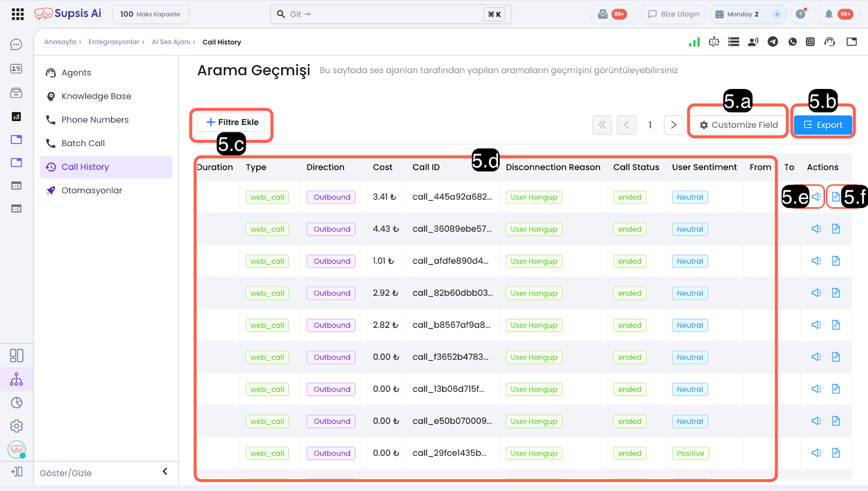Open Phone Numbers section

coord(95,120)
